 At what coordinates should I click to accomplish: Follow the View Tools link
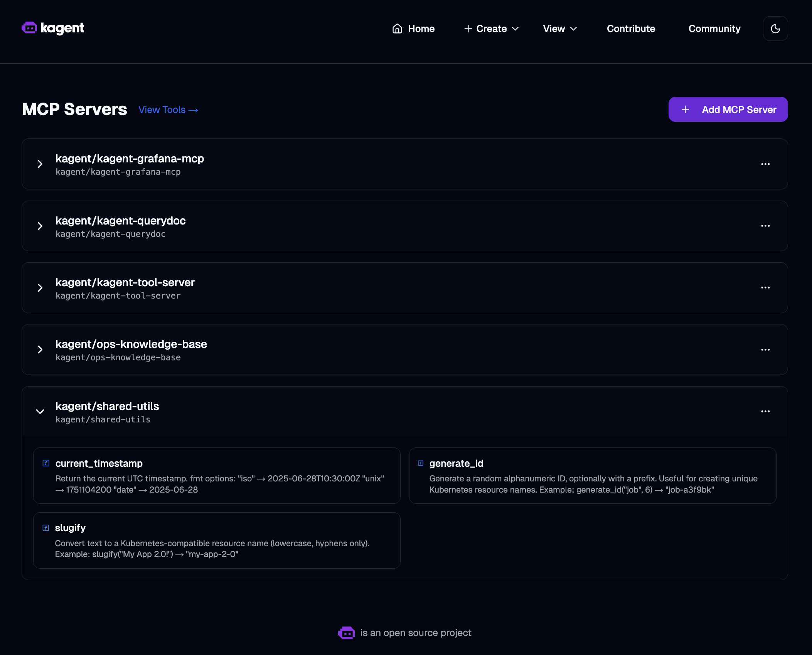[x=168, y=110]
